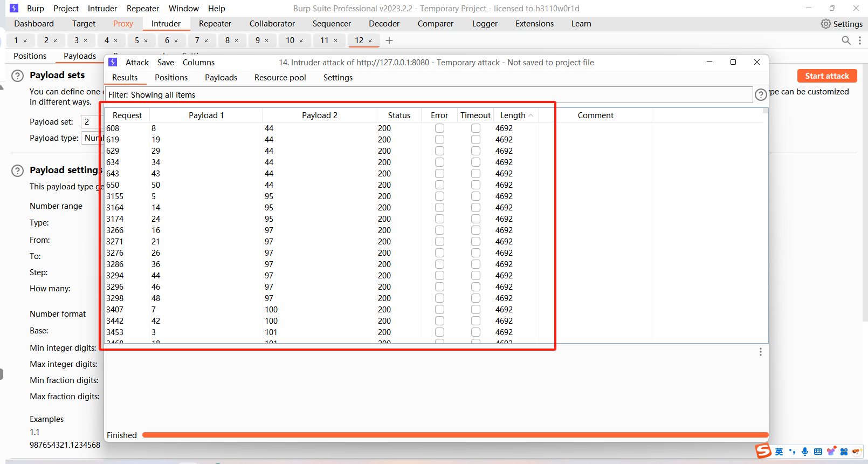Open the Help menu
The image size is (868, 464).
[217, 9]
